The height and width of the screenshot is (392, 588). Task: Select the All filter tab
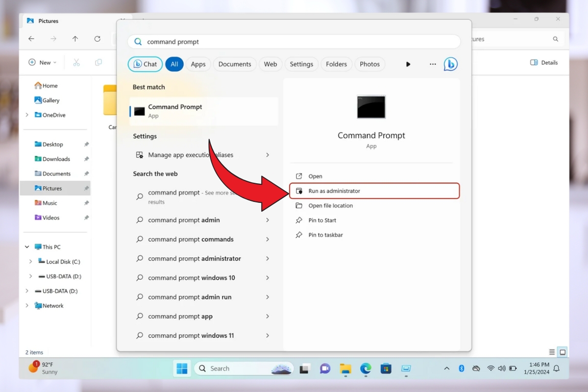[x=174, y=64]
